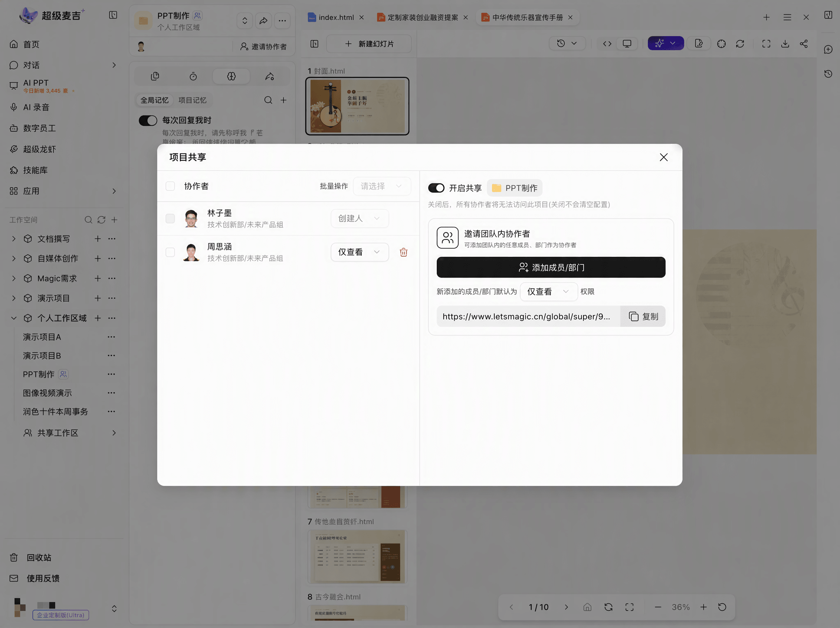Open the default permission 仅查看 dropdown

coord(548,291)
